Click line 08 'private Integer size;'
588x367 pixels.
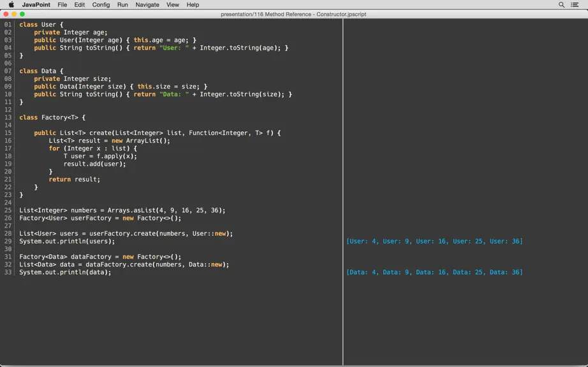pos(72,78)
